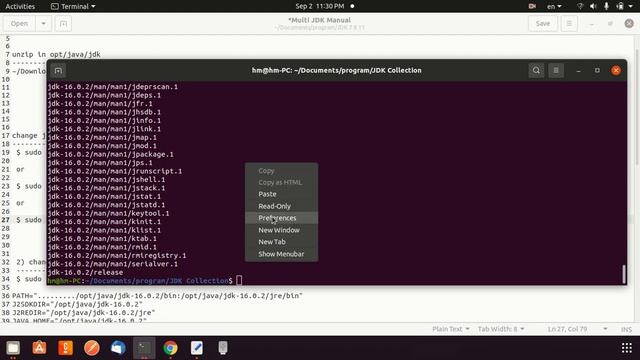Click greyed Copy as HTML menu entry
This screenshot has height=360, width=640.
click(281, 182)
